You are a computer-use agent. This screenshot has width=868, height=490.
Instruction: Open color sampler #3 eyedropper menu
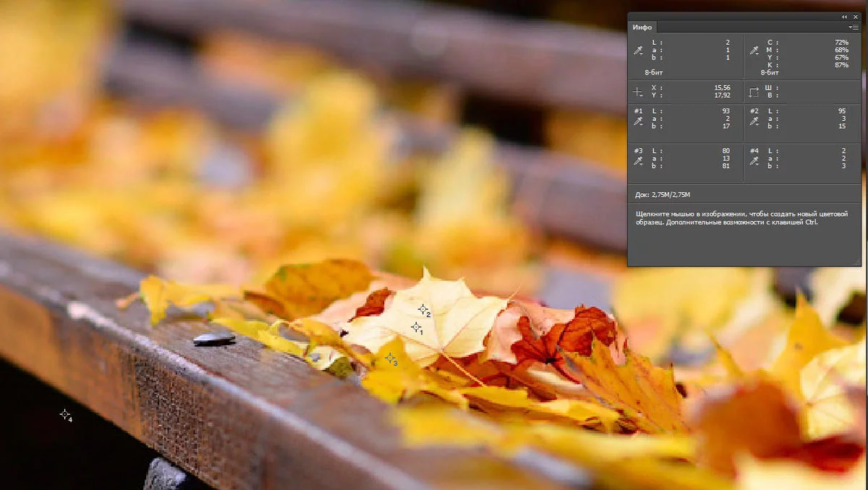[x=639, y=162]
